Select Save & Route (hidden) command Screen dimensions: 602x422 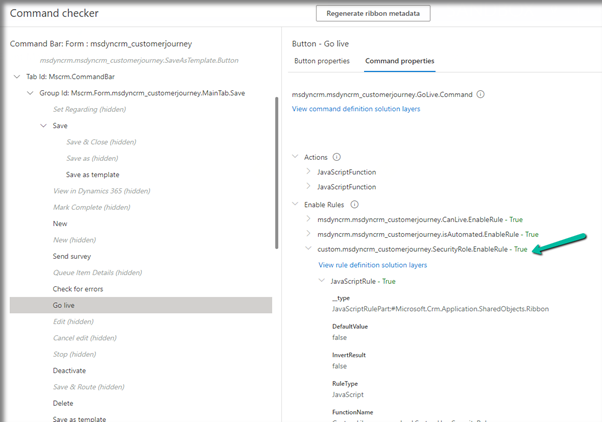(88, 387)
